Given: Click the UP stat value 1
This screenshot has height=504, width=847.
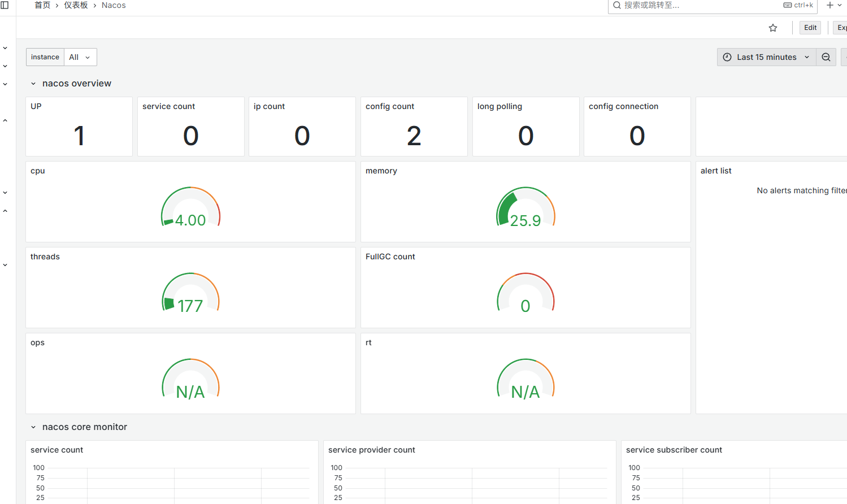Looking at the screenshot, I should tap(79, 136).
